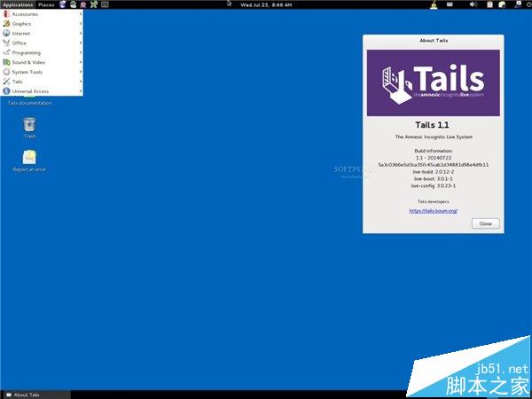Open the System Tools submenu

[x=42, y=72]
